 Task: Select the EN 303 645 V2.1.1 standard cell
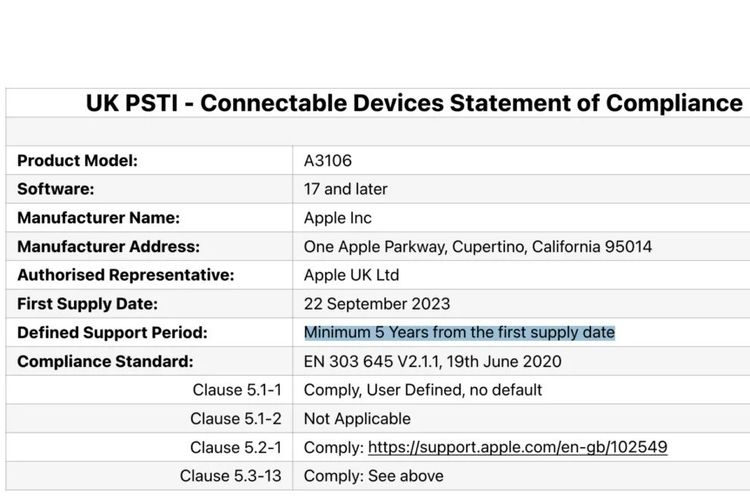[x=432, y=361]
